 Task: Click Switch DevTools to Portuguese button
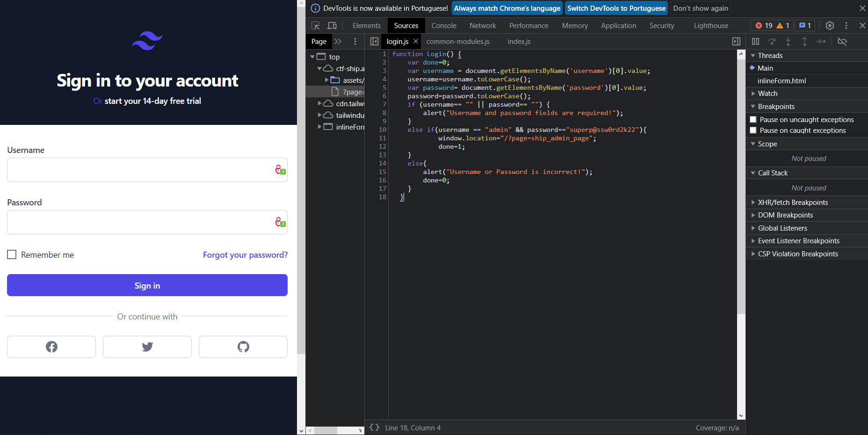click(616, 8)
